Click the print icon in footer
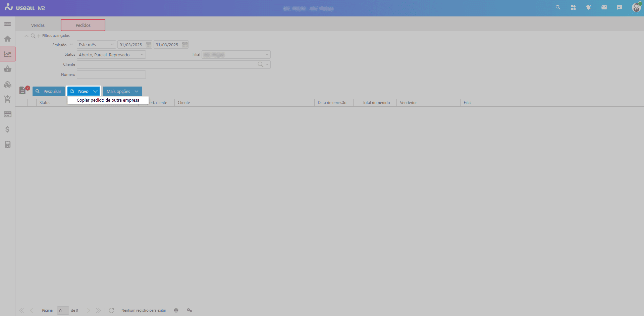 pyautogui.click(x=176, y=310)
